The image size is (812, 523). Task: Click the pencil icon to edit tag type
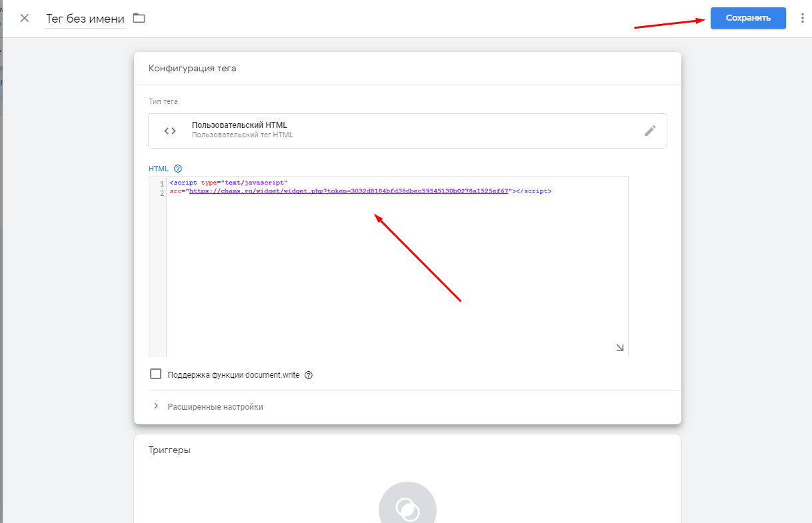[x=650, y=131]
